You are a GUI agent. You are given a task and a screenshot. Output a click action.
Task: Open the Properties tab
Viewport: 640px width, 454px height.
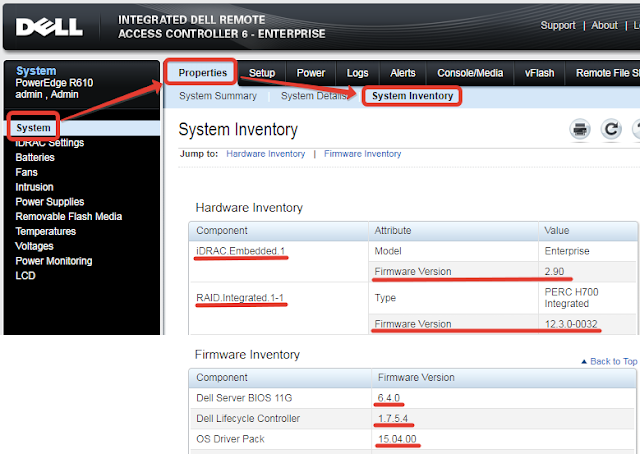coord(202,73)
